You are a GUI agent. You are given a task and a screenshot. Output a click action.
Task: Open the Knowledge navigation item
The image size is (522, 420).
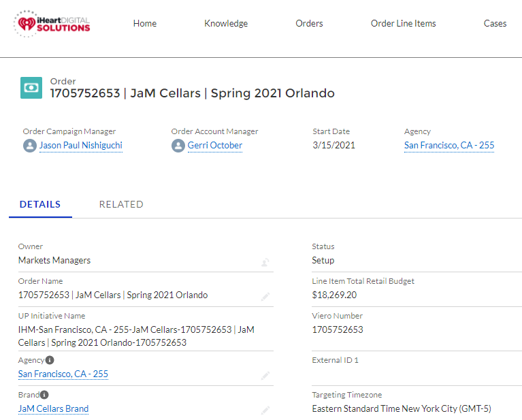(x=226, y=23)
